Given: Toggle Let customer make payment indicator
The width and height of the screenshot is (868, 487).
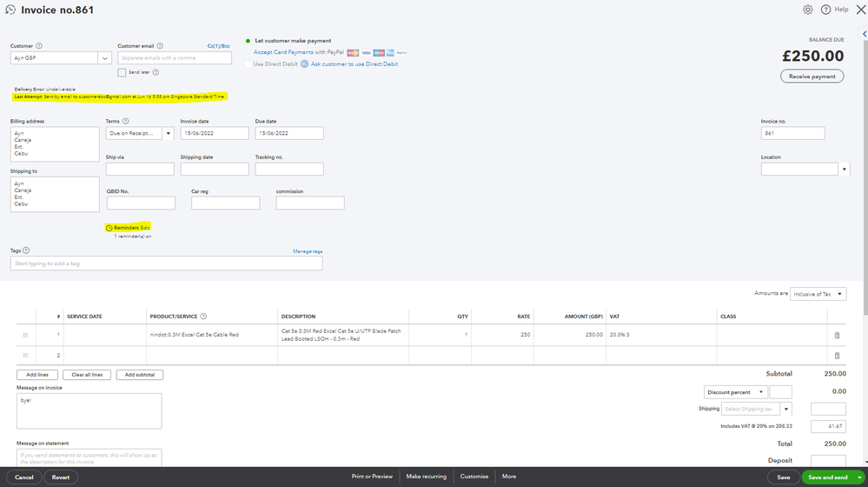Looking at the screenshot, I should (248, 41).
